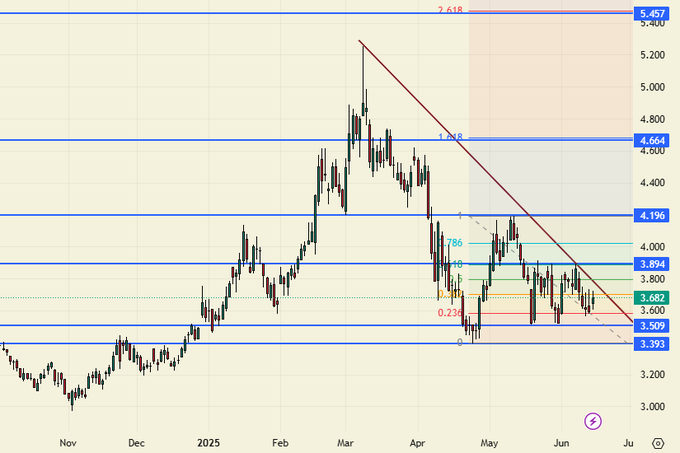The image size is (680, 453).
Task: Select the 4.664 horizontal line price tag
Action: pos(657,140)
